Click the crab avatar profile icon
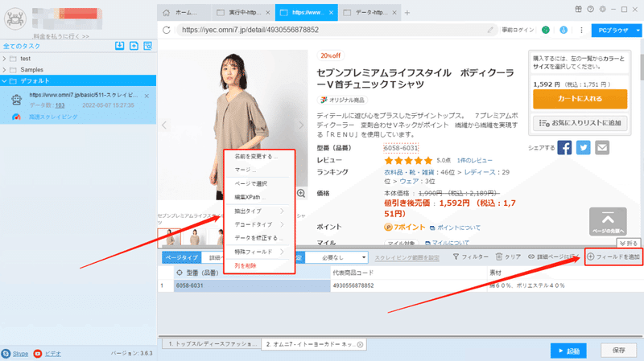 click(x=15, y=18)
